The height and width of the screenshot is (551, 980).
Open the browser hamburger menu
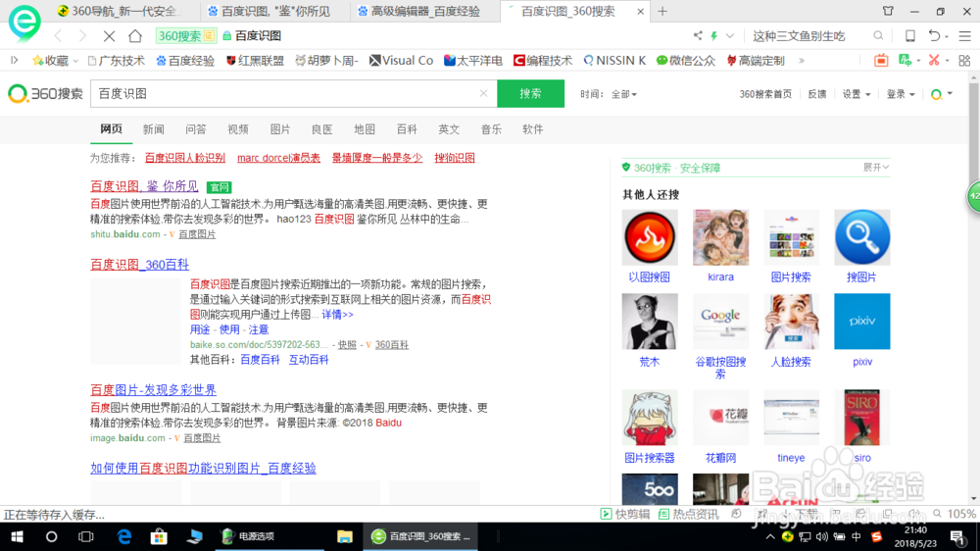[x=964, y=36]
